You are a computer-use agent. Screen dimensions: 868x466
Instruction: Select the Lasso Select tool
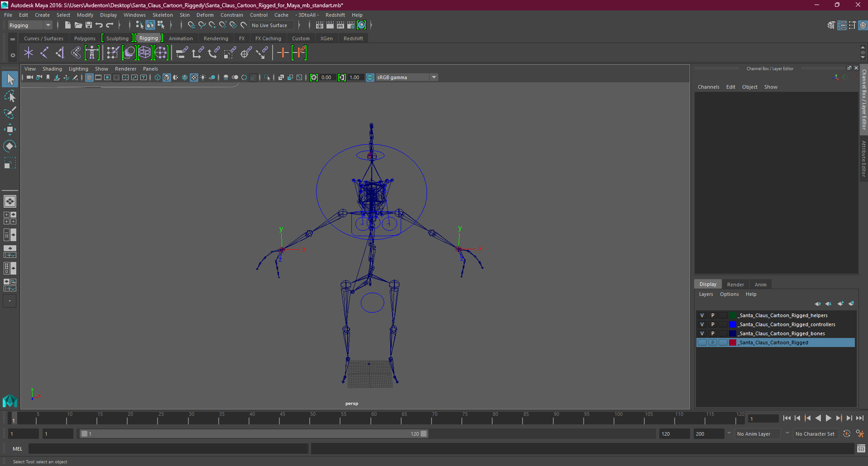10,96
